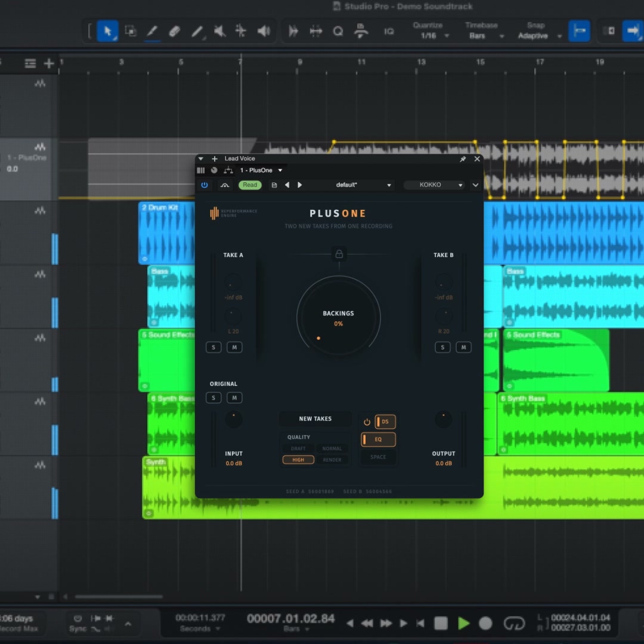Click the Backings 0% knob
This screenshot has width=644, height=644.
tap(339, 317)
